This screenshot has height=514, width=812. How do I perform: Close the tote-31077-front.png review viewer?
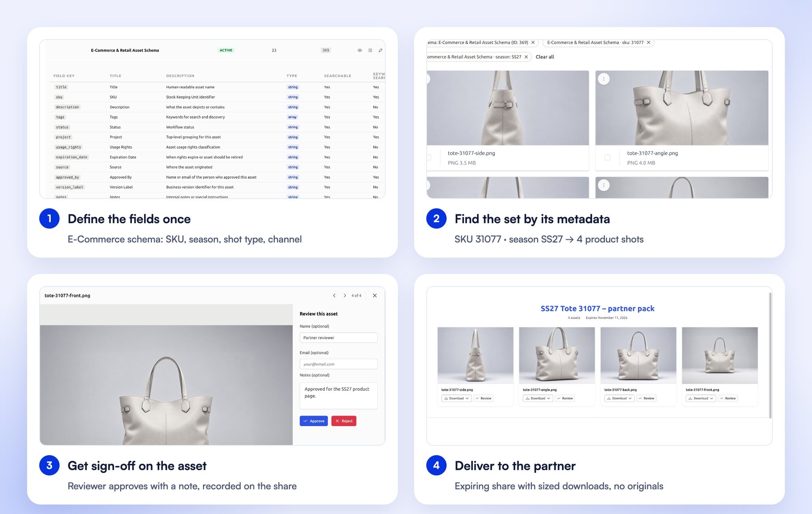375,296
